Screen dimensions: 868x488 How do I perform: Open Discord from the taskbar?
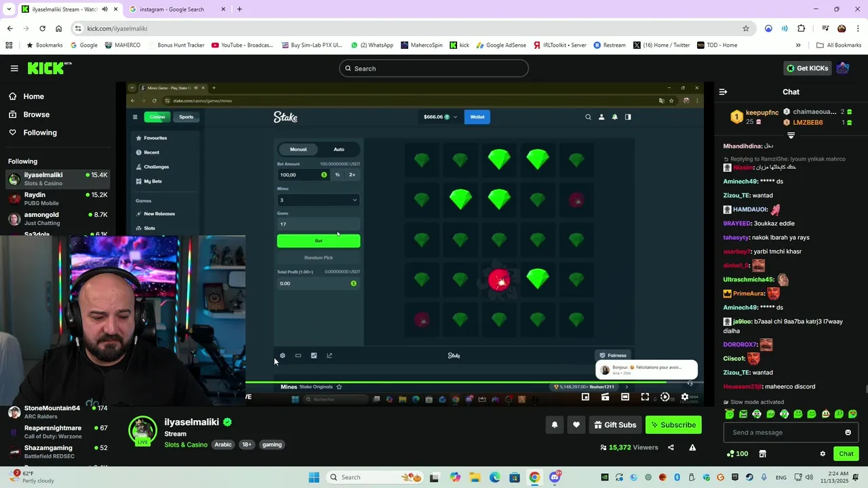click(x=555, y=477)
